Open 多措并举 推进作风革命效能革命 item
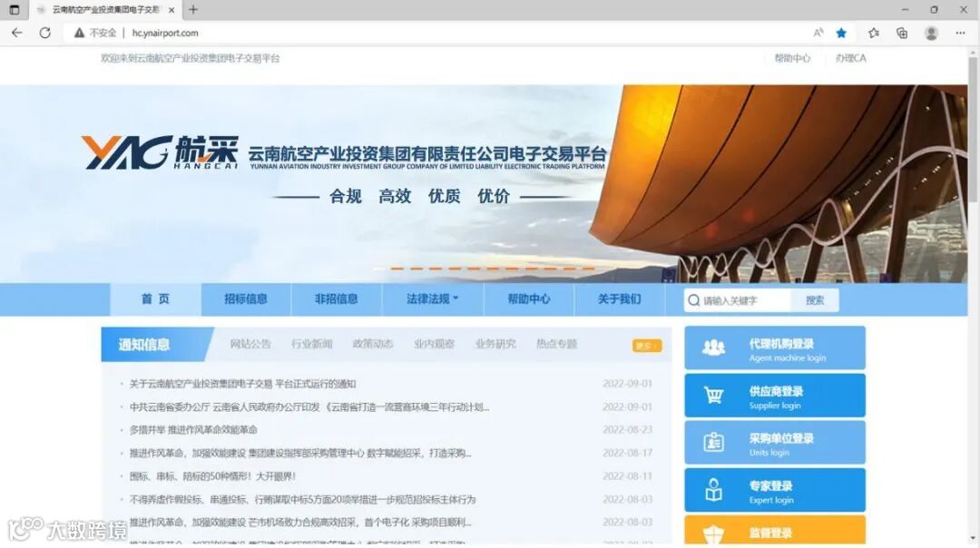 [x=193, y=430]
